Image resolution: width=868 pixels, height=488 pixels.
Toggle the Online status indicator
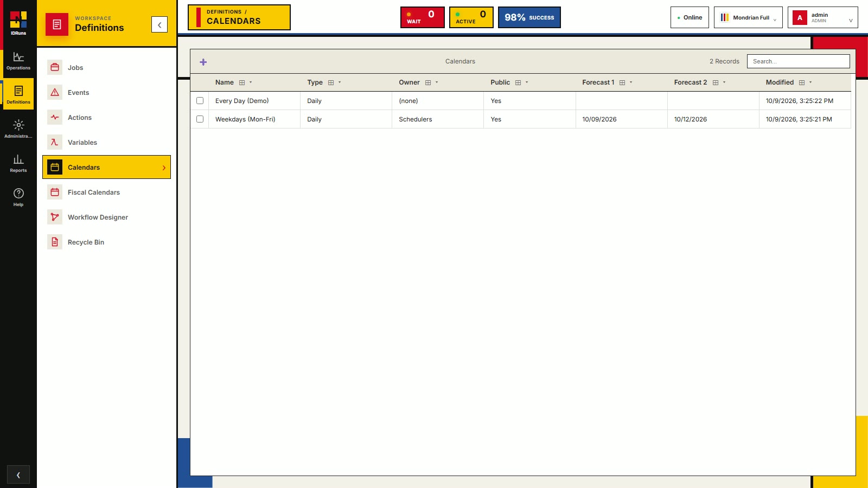[690, 17]
